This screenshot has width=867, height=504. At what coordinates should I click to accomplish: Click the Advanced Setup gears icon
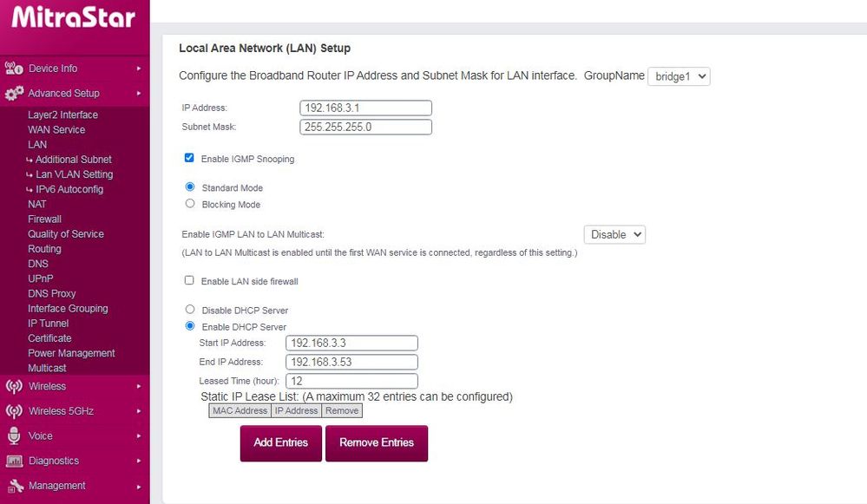14,93
